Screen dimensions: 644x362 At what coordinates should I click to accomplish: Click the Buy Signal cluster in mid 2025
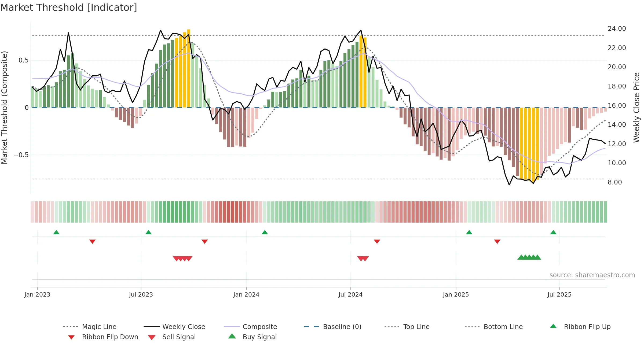tap(529, 257)
